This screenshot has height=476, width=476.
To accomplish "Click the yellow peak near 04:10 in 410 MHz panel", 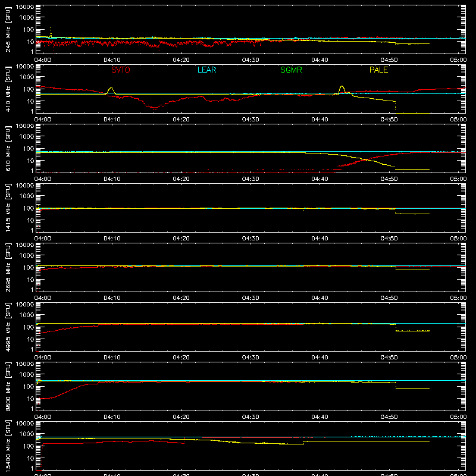I will (111, 88).
